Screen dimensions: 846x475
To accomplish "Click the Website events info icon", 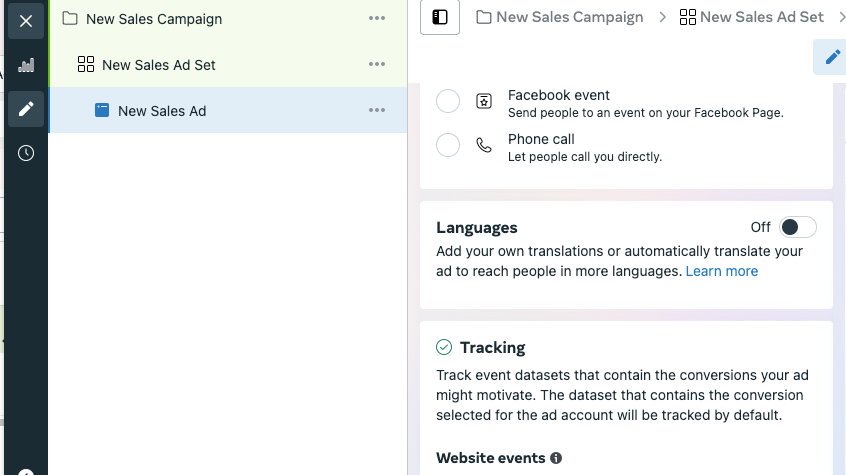I will tap(556, 458).
